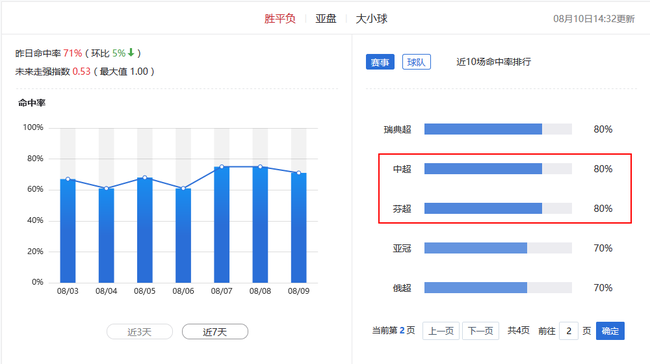Focus the page number input field

569,331
